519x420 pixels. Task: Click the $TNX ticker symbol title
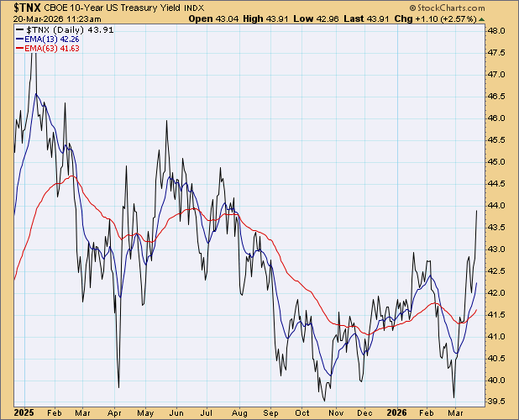(x=27, y=8)
